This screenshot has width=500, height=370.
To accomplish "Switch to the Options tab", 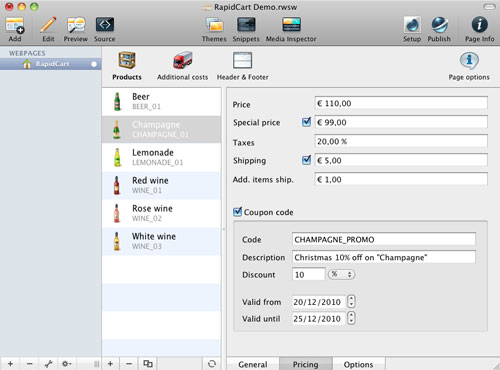I will click(x=359, y=364).
